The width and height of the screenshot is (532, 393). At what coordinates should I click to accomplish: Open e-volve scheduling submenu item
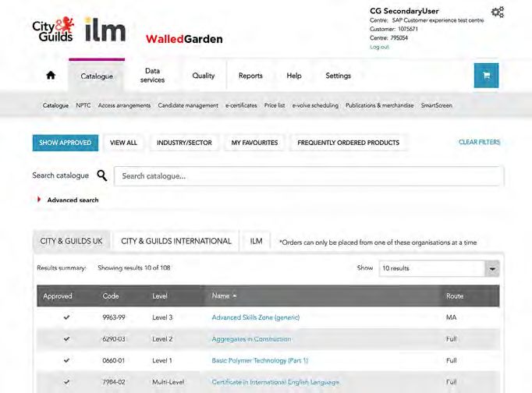[x=315, y=105]
